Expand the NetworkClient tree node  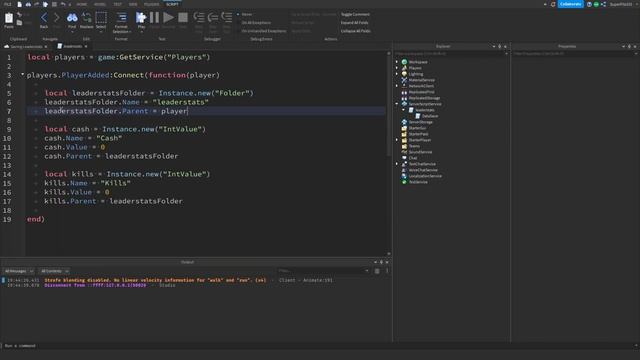pos(397,86)
